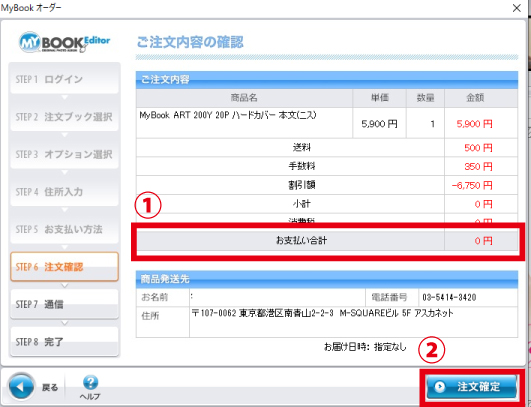The image size is (531, 407).
Task: Close the MyBook order window
Action: (517, 8)
